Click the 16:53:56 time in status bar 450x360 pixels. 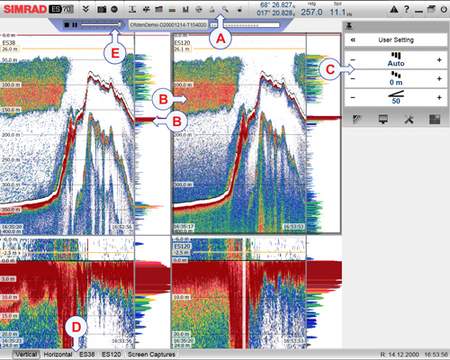pos(436,354)
